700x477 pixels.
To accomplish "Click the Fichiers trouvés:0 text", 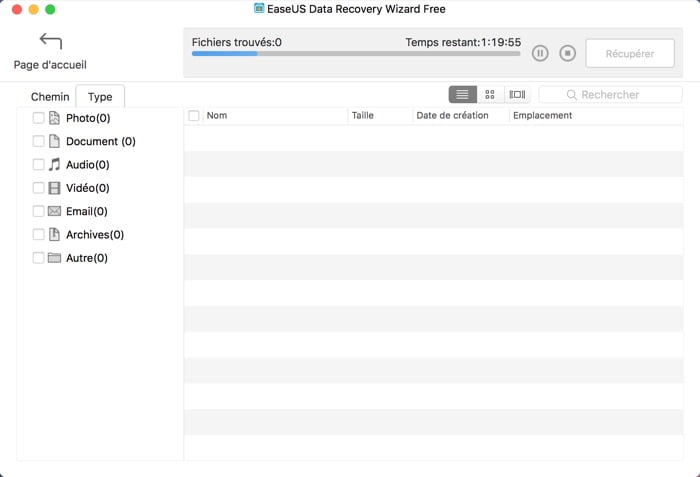I will 237,42.
